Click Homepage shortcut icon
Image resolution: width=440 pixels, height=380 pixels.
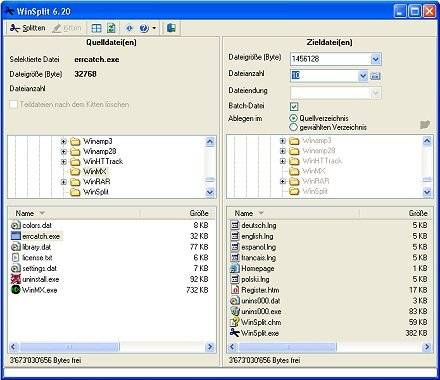pos(235,268)
